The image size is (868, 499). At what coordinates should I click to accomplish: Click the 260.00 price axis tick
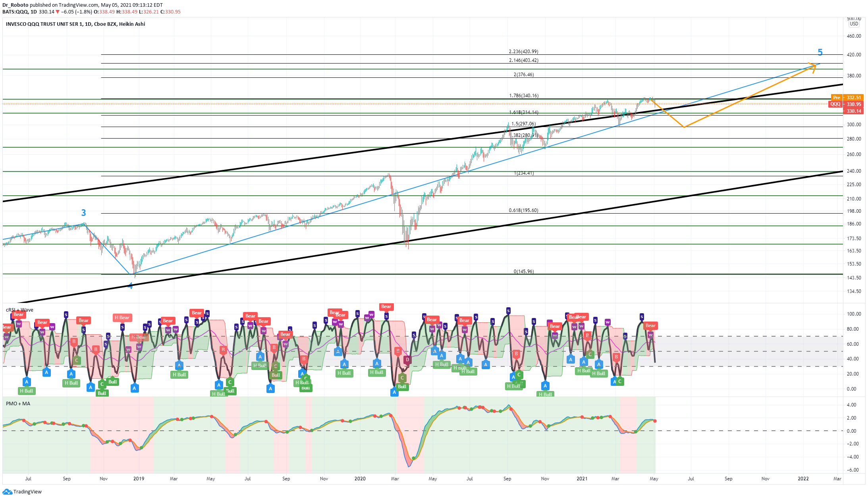coord(854,154)
